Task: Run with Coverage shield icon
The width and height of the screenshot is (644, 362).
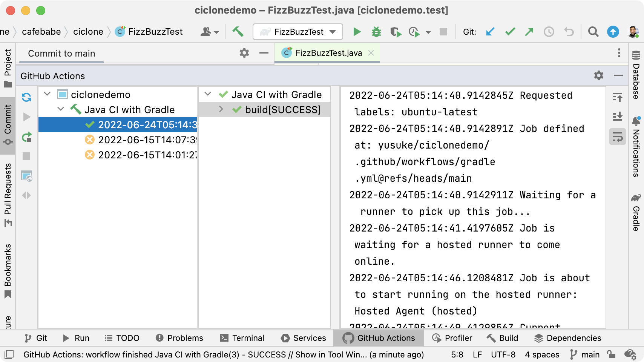Action: click(396, 32)
